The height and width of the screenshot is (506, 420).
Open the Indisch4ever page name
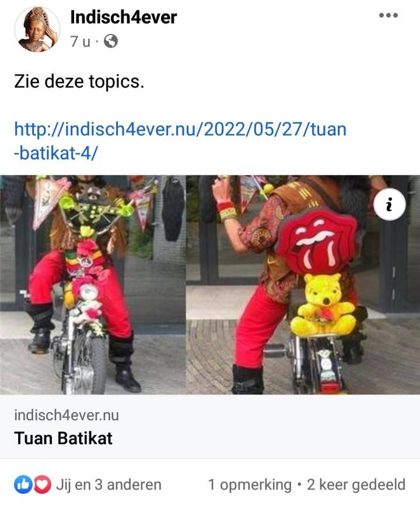[x=124, y=17]
